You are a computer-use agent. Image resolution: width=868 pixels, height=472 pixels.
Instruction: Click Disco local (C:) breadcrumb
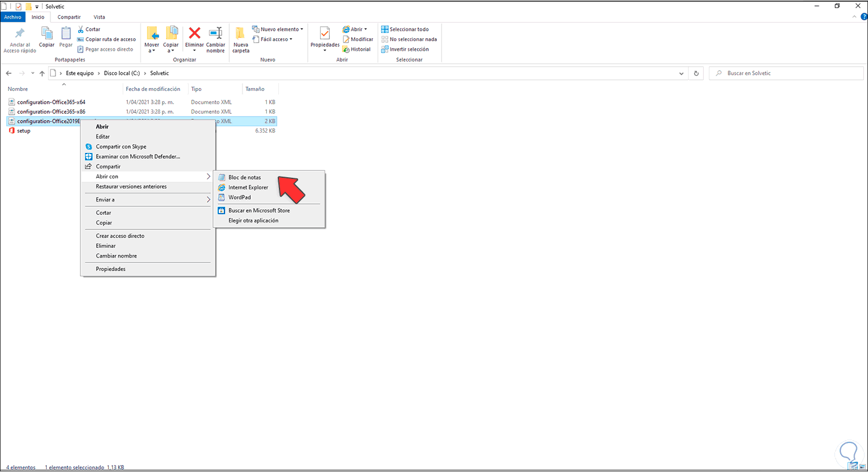pyautogui.click(x=122, y=74)
